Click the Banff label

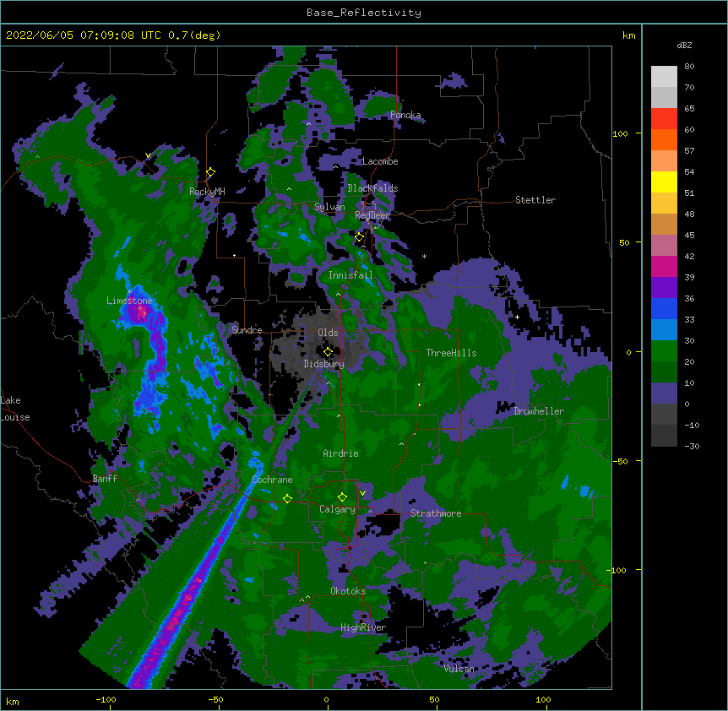pos(105,479)
